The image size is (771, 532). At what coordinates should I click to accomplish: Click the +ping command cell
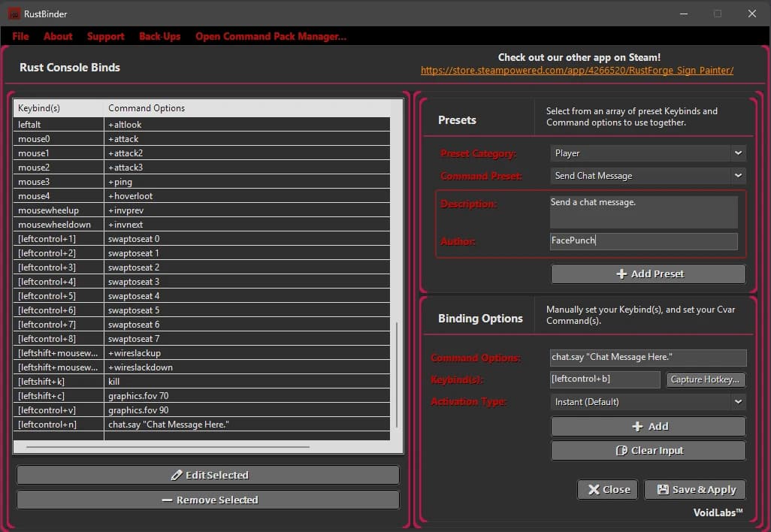pyautogui.click(x=246, y=181)
